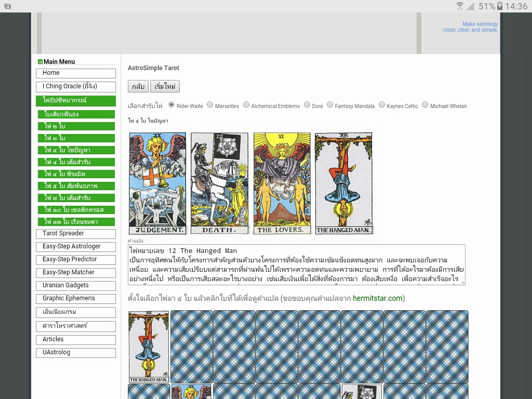The height and width of the screenshot is (399, 532).
Task: Choose the Dore deck radio button
Action: (307, 105)
